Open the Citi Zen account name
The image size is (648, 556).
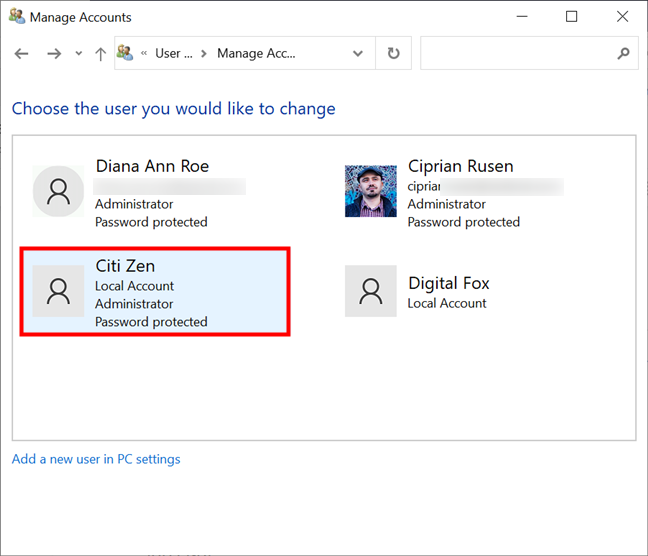coord(125,266)
